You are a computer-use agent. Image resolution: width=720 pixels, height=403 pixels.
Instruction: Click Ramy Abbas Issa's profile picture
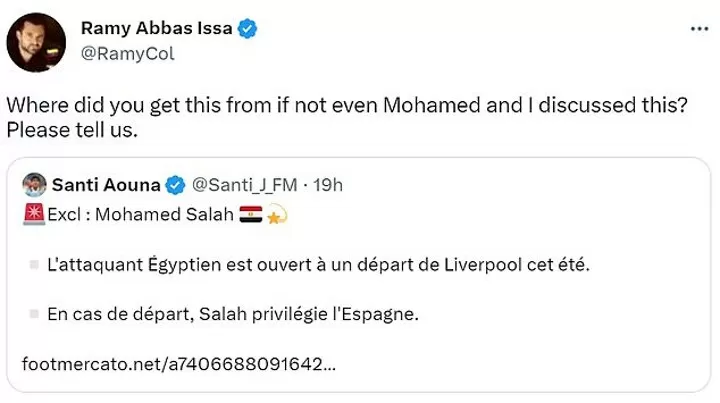(36, 42)
